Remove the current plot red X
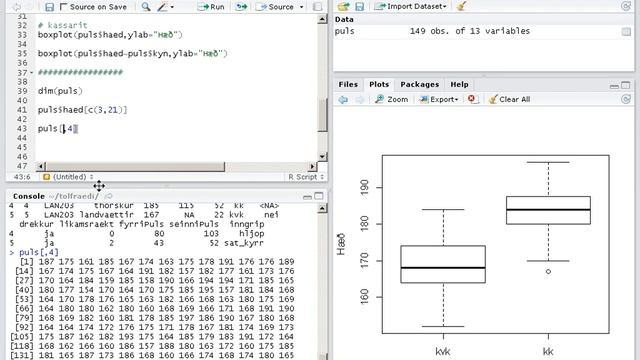 (472, 99)
